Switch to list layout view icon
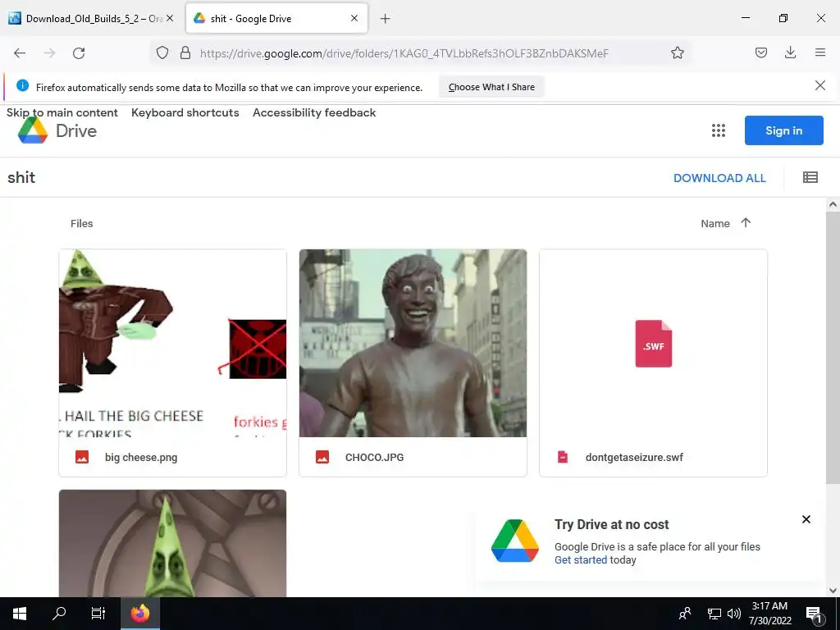This screenshot has width=840, height=630. [810, 177]
